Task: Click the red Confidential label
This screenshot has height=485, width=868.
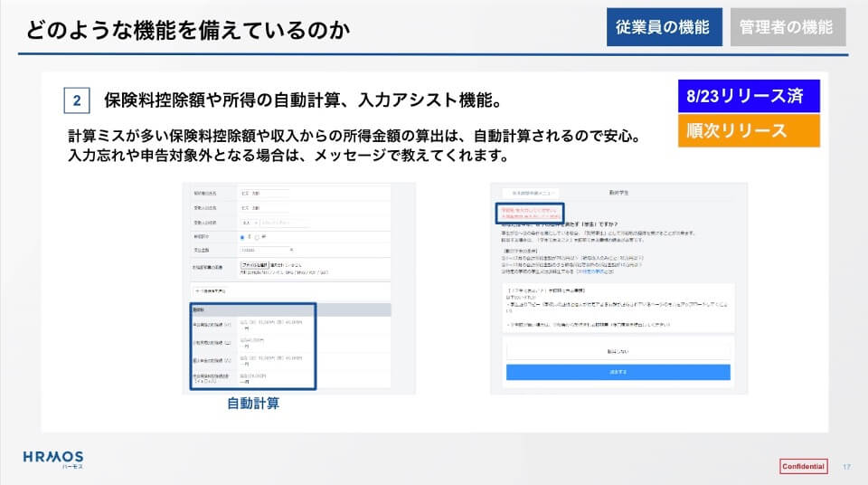Action: [x=803, y=466]
